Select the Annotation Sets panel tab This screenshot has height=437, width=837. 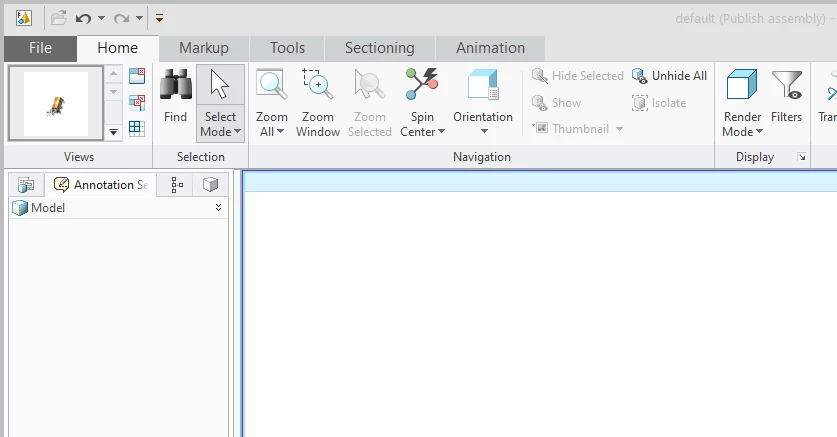tap(100, 185)
